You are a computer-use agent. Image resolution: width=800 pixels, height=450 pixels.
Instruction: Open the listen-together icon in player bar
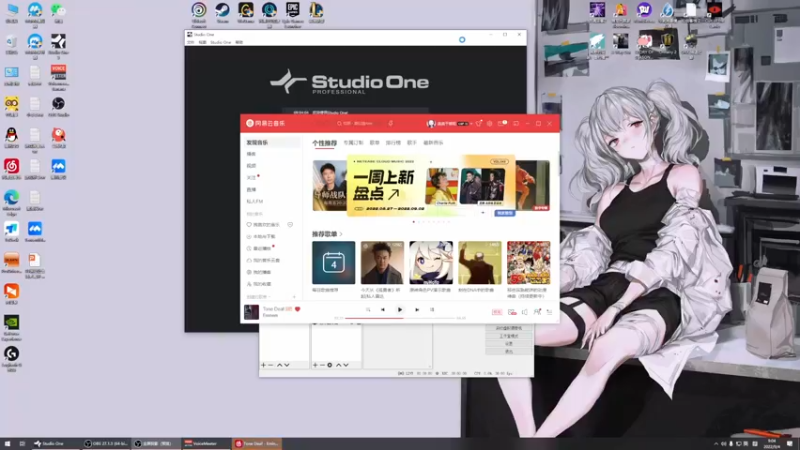tap(537, 312)
